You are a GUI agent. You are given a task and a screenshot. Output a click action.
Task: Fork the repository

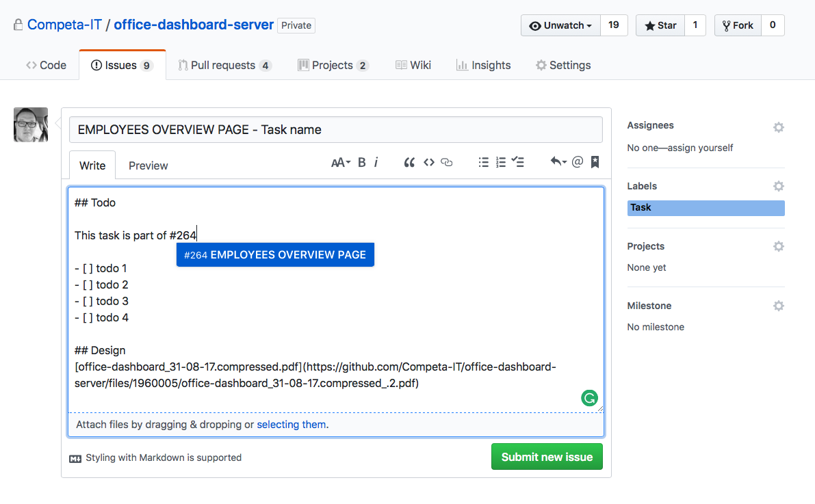pyautogui.click(x=738, y=25)
